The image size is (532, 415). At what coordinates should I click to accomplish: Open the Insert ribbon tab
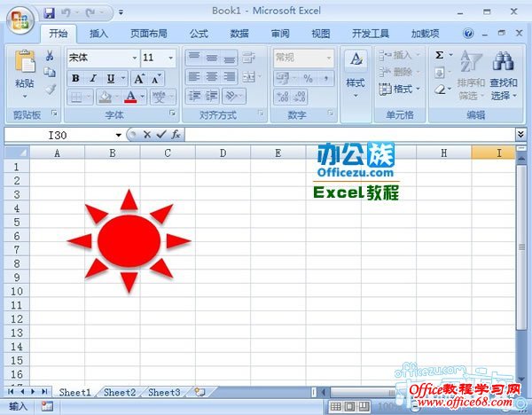point(98,34)
